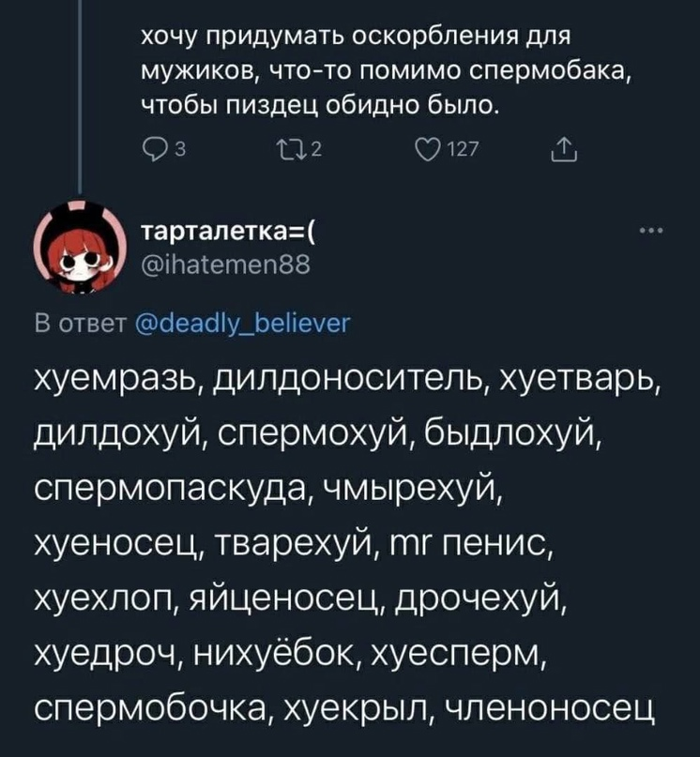This screenshot has height=757, width=700.
Task: Click the В ответ label
Action: coord(81,324)
